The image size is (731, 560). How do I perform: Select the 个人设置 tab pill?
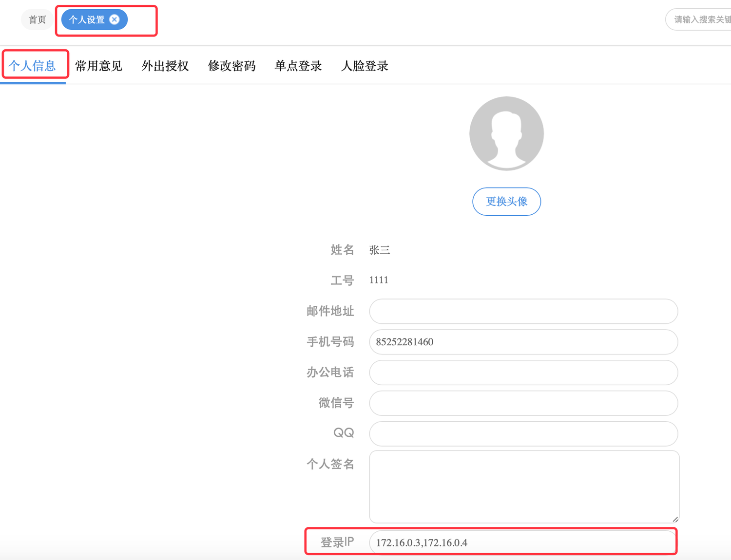[x=87, y=20]
